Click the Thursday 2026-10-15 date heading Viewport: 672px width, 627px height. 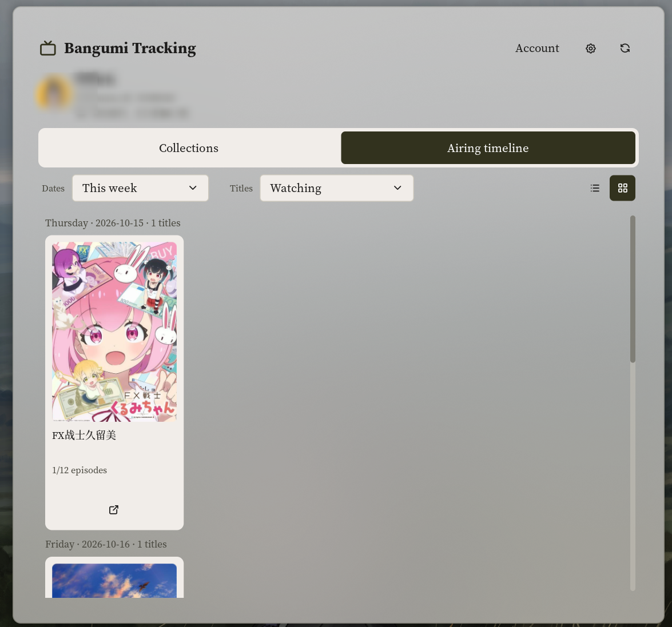pyautogui.click(x=113, y=223)
